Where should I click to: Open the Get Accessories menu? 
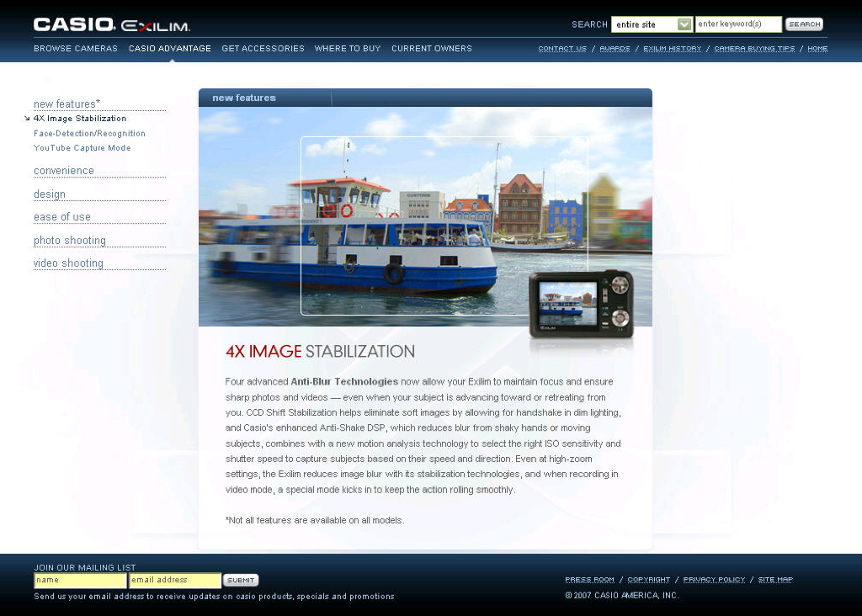click(x=263, y=48)
